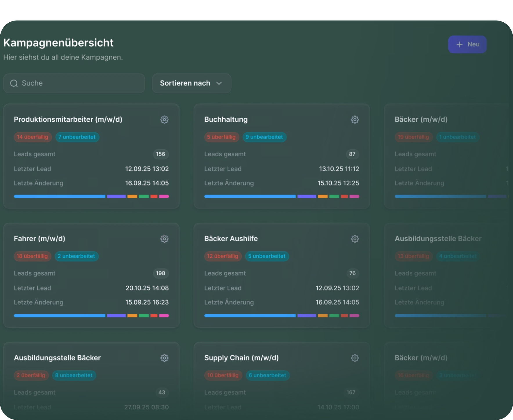The height and width of the screenshot is (420, 513).
Task: Click blue progress bar segment on Produktionsmitarbeiter
Action: click(59, 196)
